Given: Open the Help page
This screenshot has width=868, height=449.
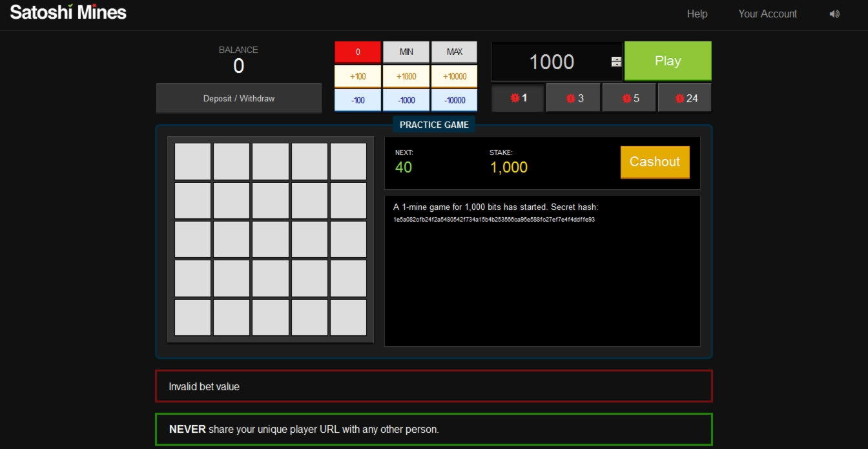Looking at the screenshot, I should click(x=697, y=14).
